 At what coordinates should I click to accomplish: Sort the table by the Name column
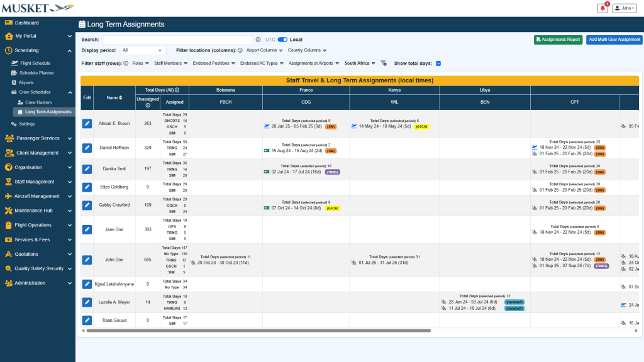coord(114,97)
